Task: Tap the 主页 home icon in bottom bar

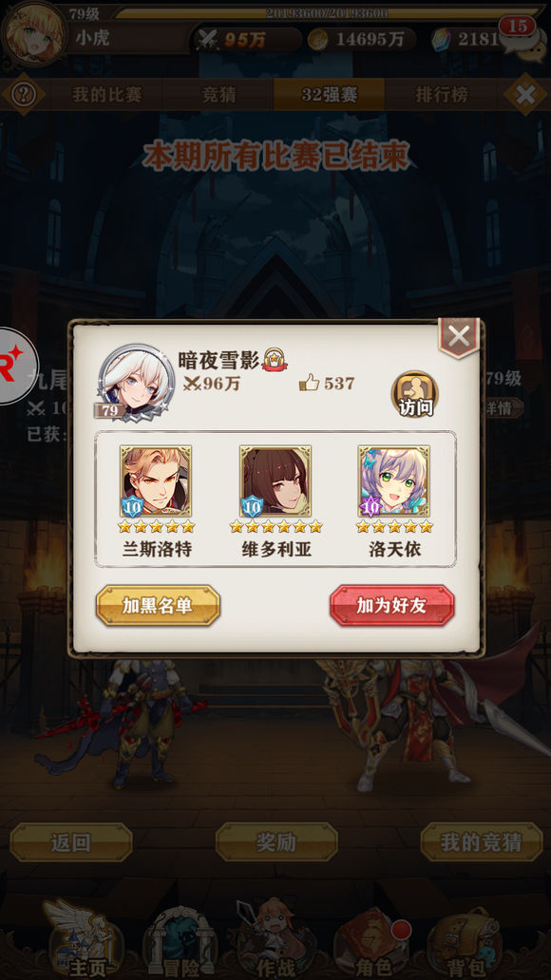Action: coord(84,939)
